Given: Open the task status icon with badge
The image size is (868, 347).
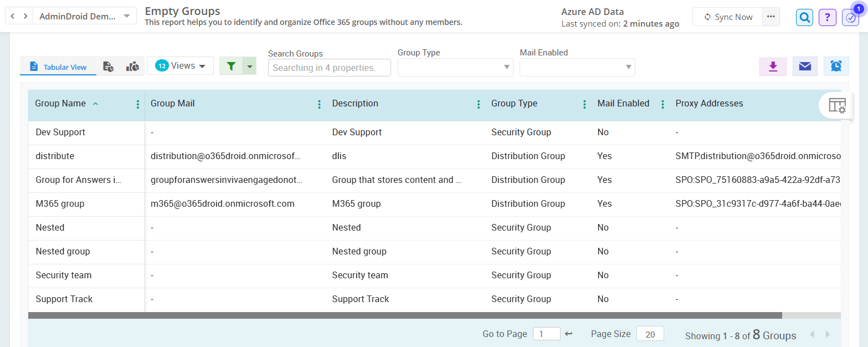Looking at the screenshot, I should 850,17.
